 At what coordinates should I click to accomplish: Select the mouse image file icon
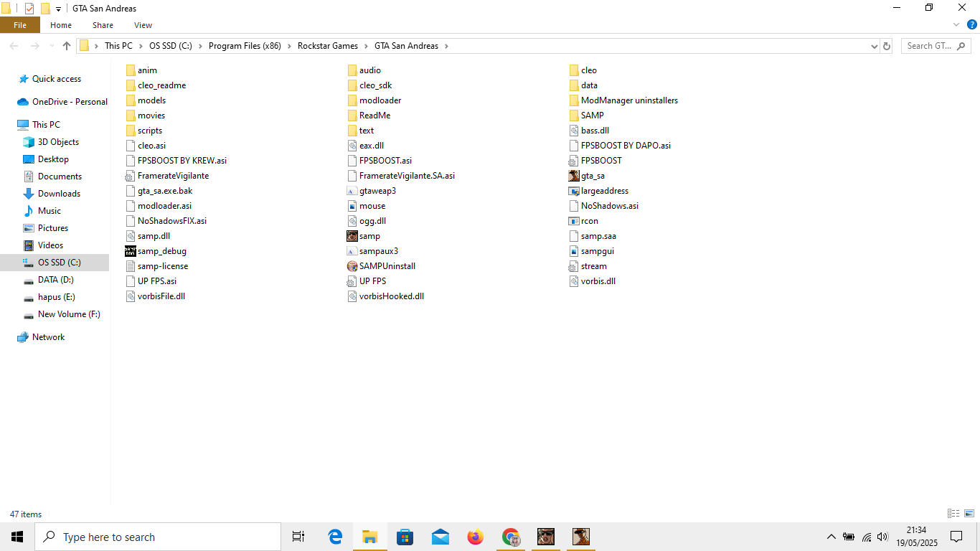coord(352,206)
